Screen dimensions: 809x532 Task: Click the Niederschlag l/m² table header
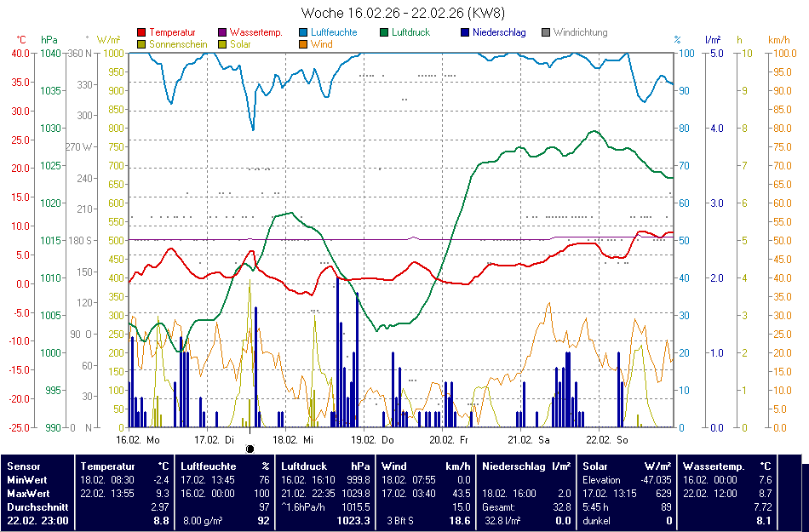click(x=526, y=466)
